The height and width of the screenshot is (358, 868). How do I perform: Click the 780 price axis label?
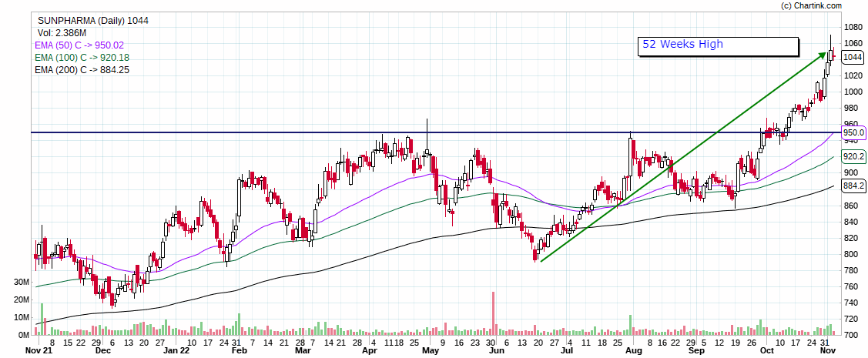(850, 270)
